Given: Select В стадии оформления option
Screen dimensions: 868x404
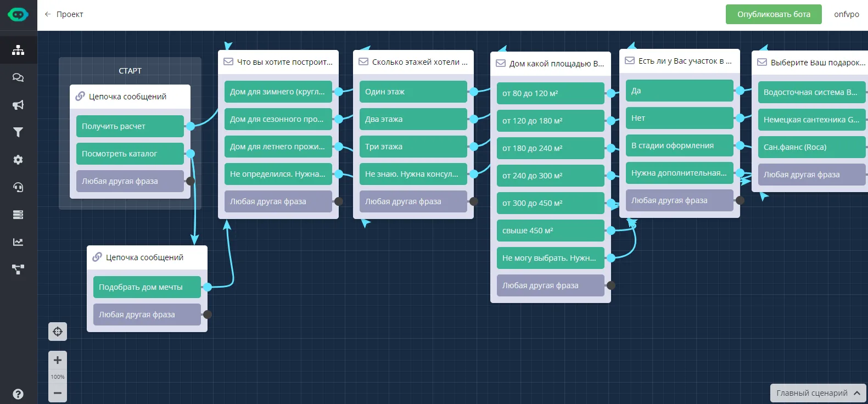Looking at the screenshot, I should (680, 145).
